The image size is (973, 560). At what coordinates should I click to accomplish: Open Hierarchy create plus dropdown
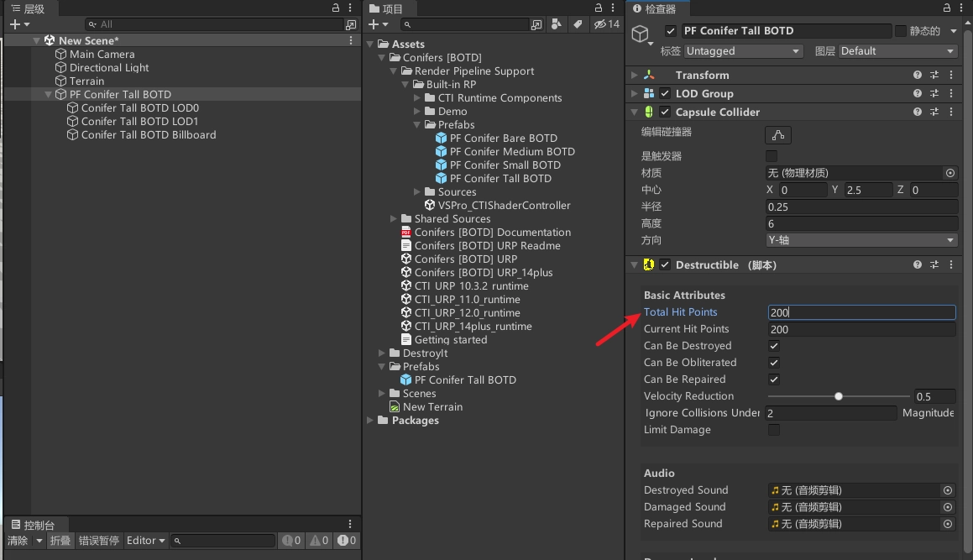pos(19,24)
